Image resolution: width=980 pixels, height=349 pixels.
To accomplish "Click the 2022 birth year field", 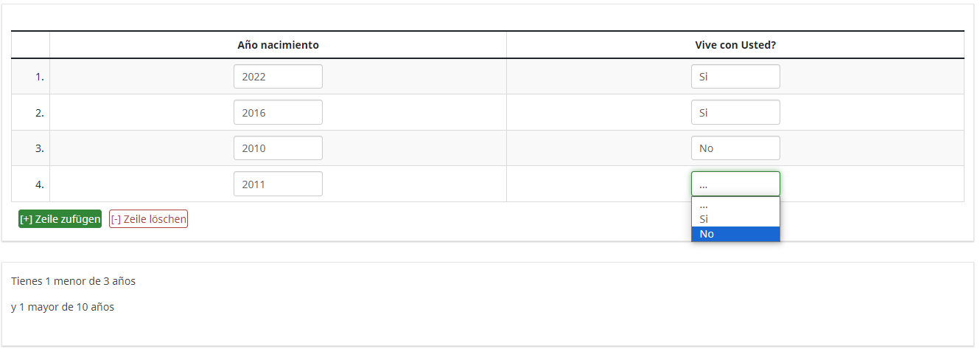I will 278,77.
